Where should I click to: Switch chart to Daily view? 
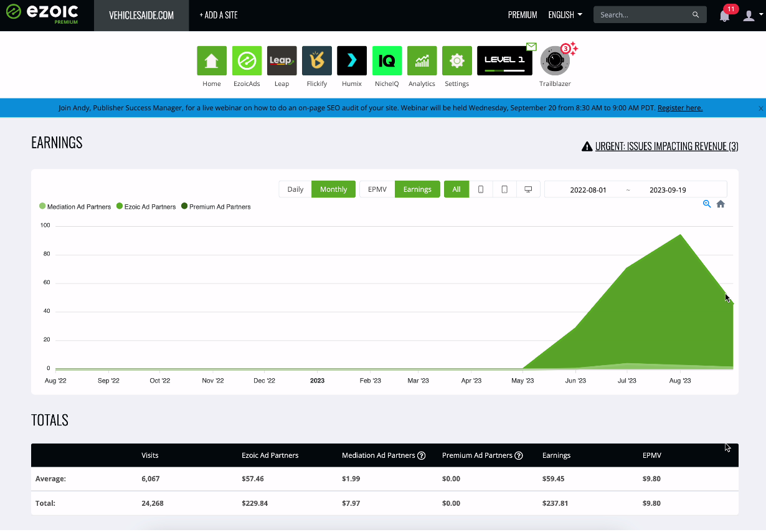coord(295,189)
